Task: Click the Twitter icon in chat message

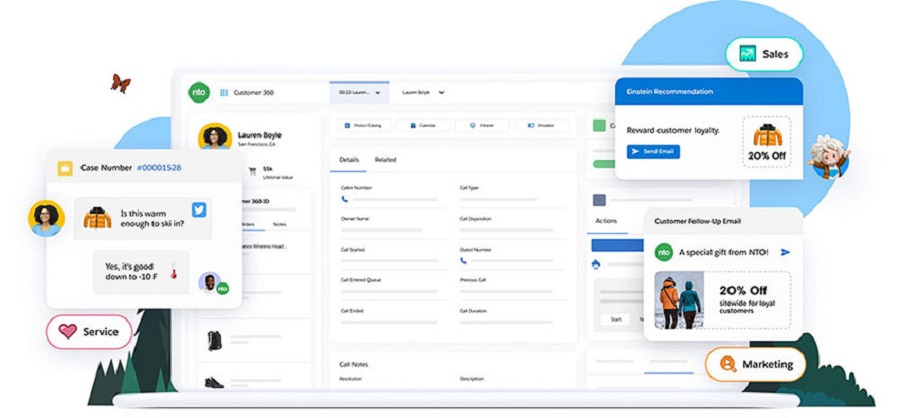Action: click(x=198, y=210)
